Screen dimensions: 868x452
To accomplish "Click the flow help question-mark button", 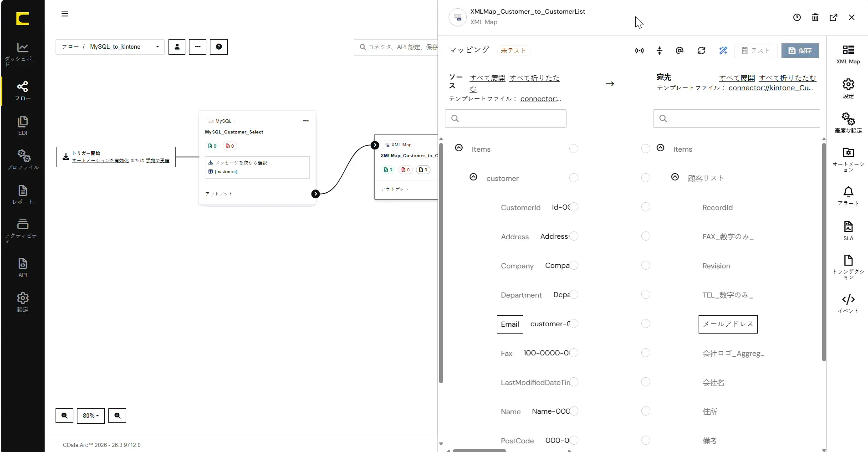I will (219, 46).
